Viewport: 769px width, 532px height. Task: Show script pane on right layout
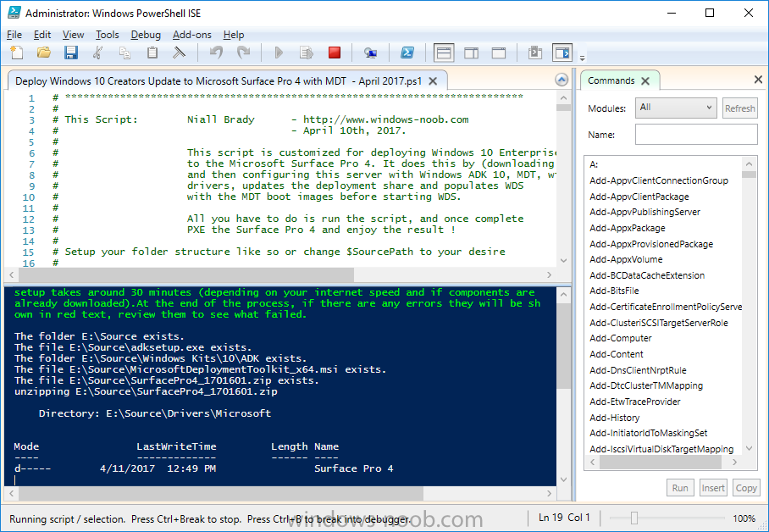tap(471, 53)
